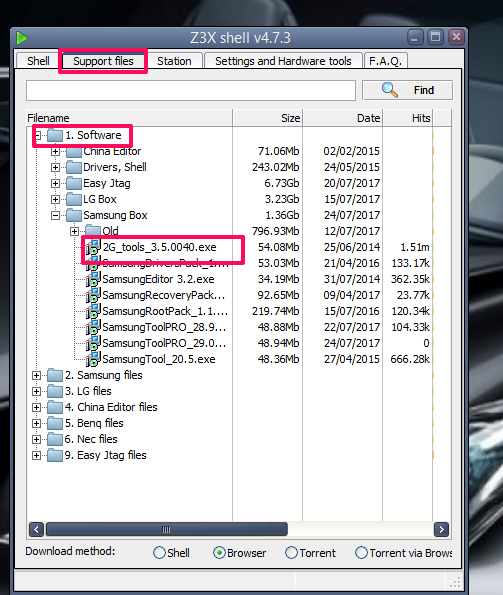The height and width of the screenshot is (595, 503).
Task: Expand the Easy Jtag tree node
Action: (55, 184)
